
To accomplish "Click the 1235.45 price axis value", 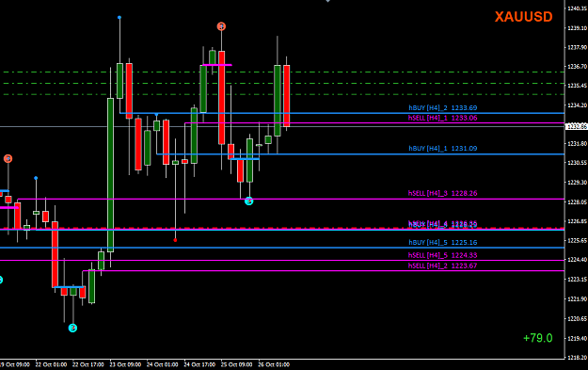I will [x=578, y=86].
